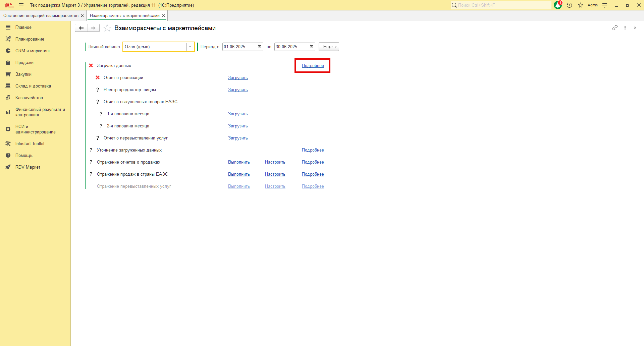Screen dimensions: 644x346
Task: Click the notifications bell icon
Action: [557, 5]
